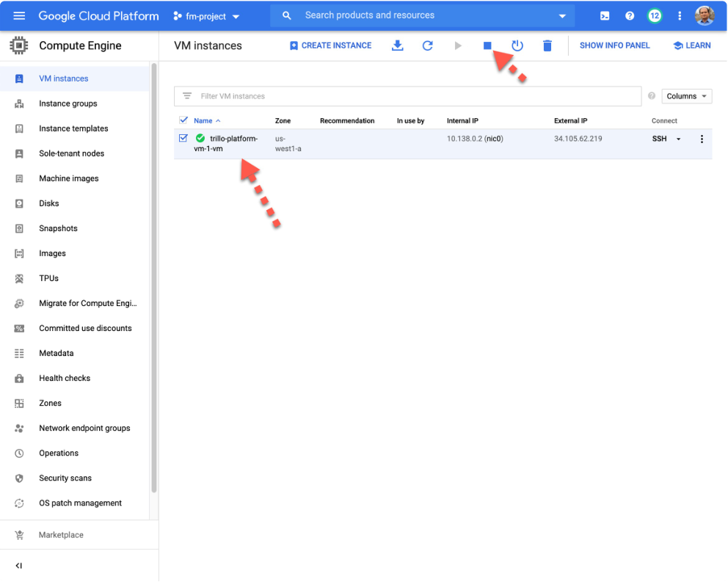Go to Instance templates
This screenshot has width=728, height=582.
(75, 128)
